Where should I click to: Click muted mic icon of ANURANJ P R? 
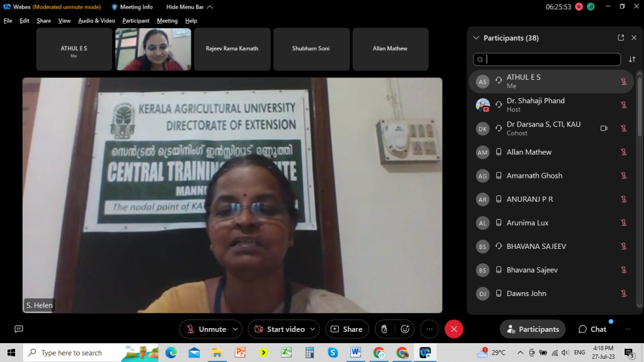click(623, 199)
